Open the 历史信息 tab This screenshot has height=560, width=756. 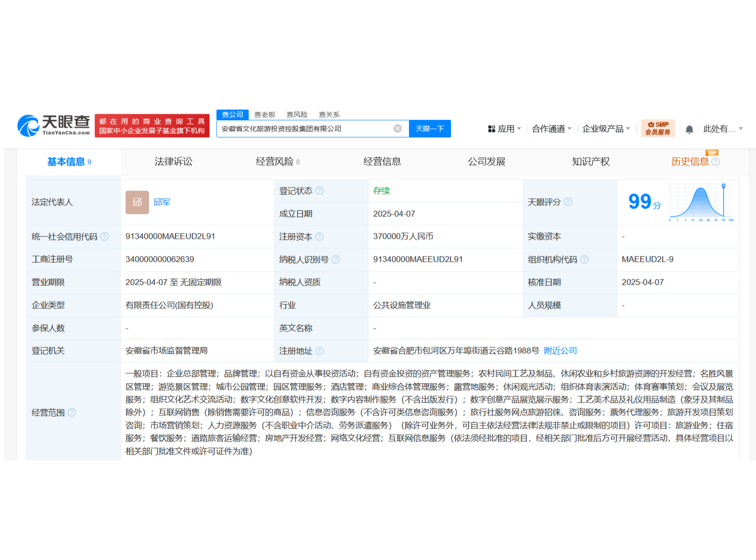[x=690, y=162]
